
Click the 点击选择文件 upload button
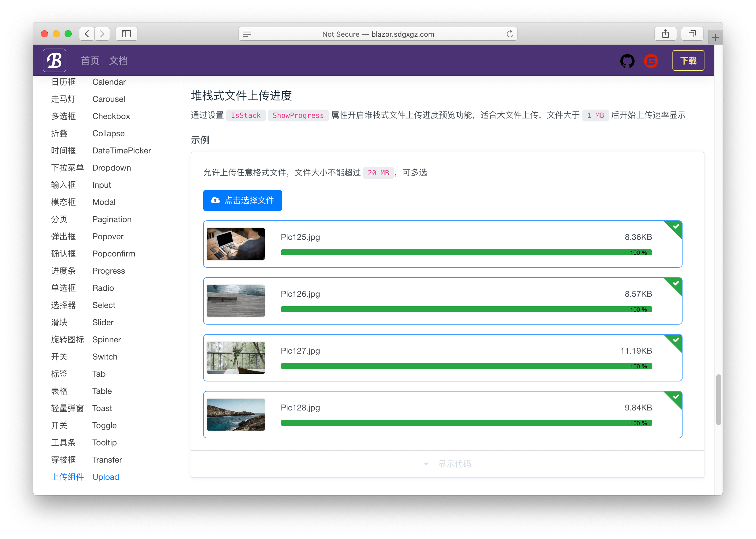click(x=242, y=200)
